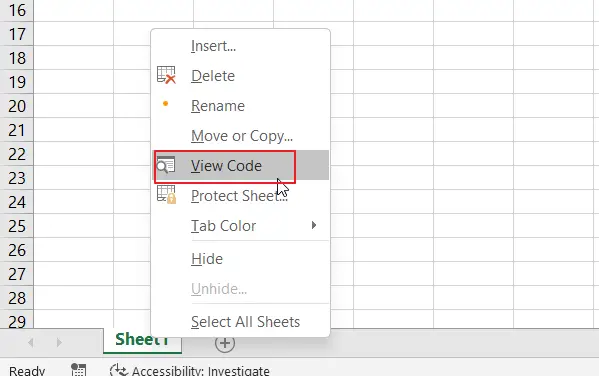Open View Code from the context menu
This screenshot has height=376, width=599.
[241, 165]
